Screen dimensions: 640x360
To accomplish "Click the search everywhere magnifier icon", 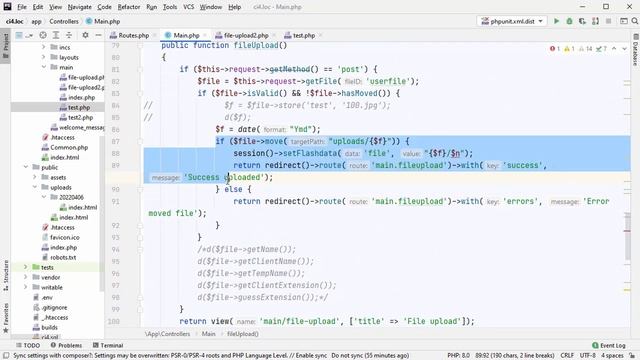I will [635, 21].
